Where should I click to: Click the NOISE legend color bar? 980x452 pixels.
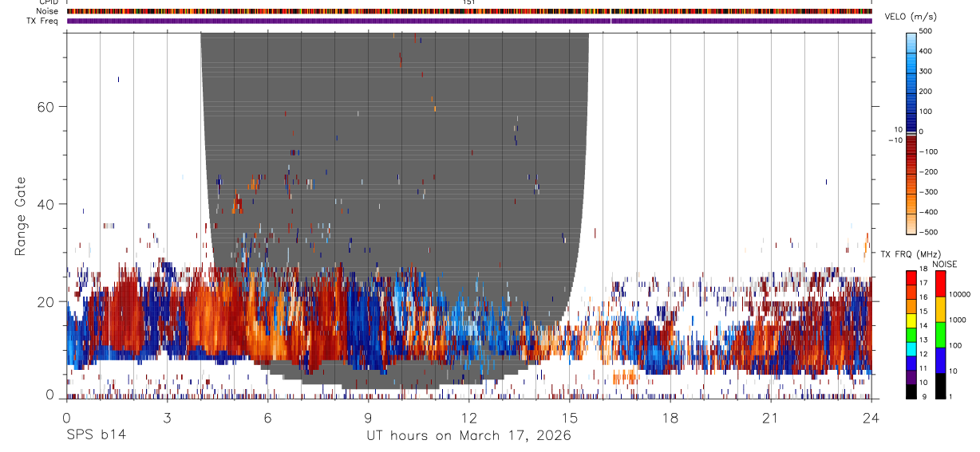[940, 335]
